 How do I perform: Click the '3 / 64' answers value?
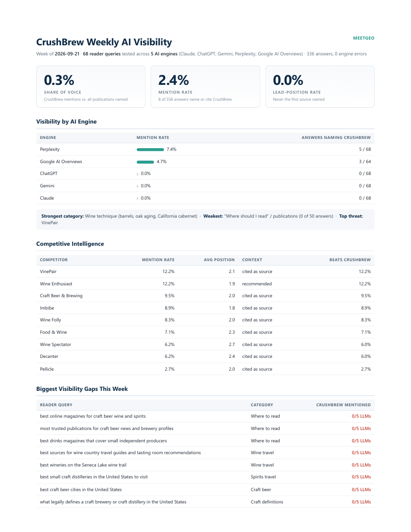365,162
